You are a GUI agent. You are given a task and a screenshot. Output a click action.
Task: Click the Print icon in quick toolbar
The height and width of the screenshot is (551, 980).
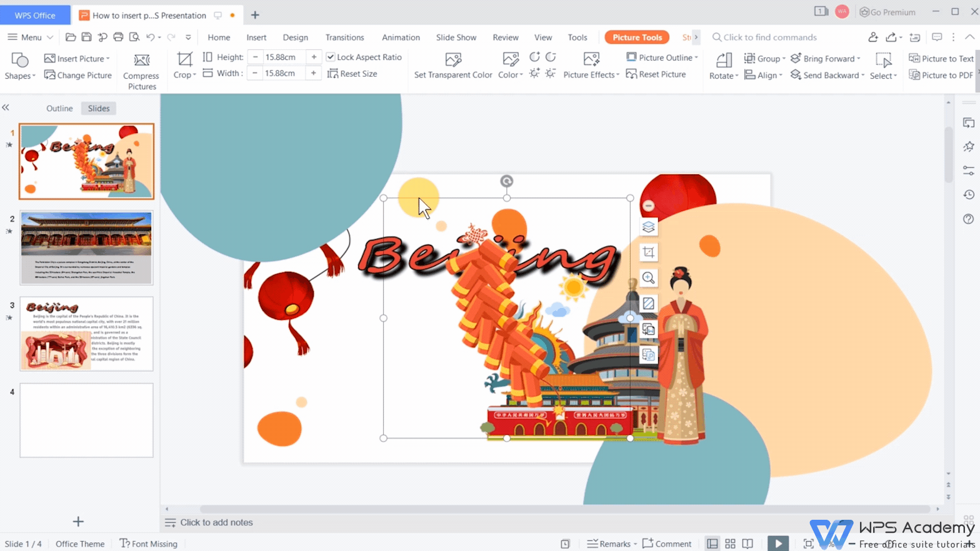[118, 37]
